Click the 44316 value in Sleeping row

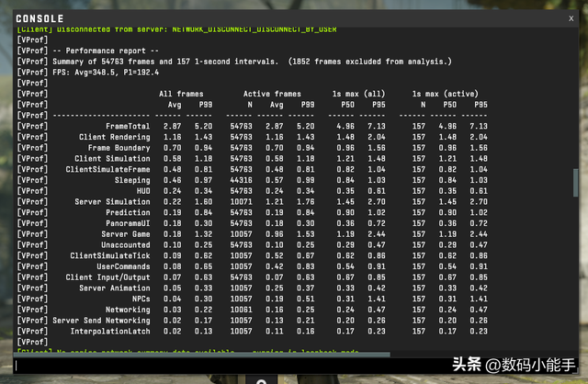[x=241, y=180]
